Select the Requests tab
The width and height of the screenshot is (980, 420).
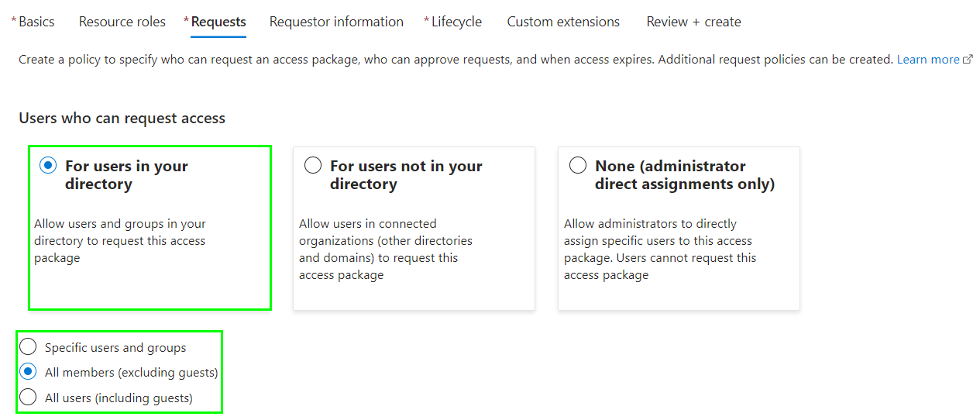218,22
